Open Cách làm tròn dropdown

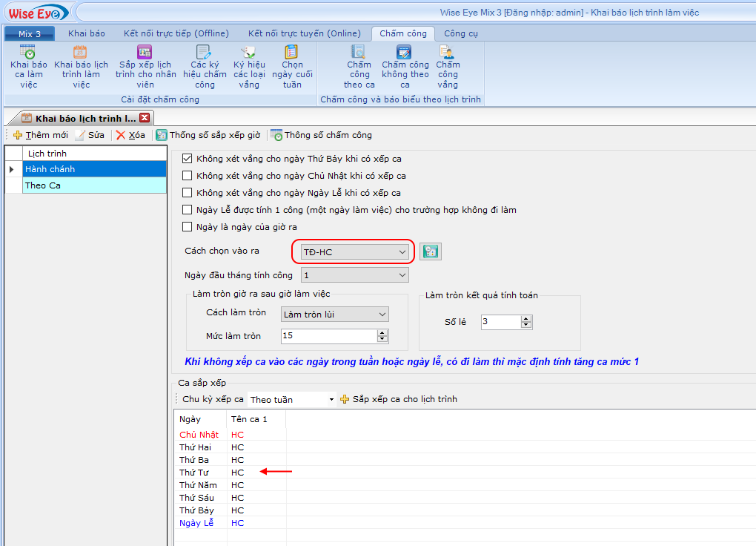(382, 315)
